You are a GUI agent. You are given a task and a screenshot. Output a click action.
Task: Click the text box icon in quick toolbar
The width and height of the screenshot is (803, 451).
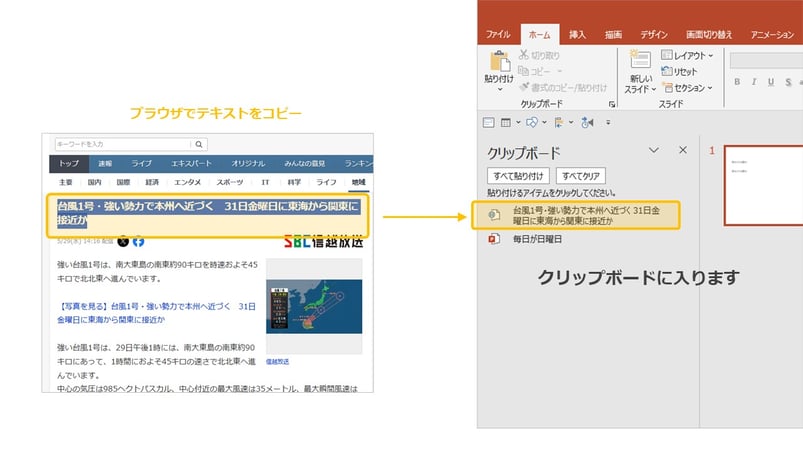(x=489, y=122)
